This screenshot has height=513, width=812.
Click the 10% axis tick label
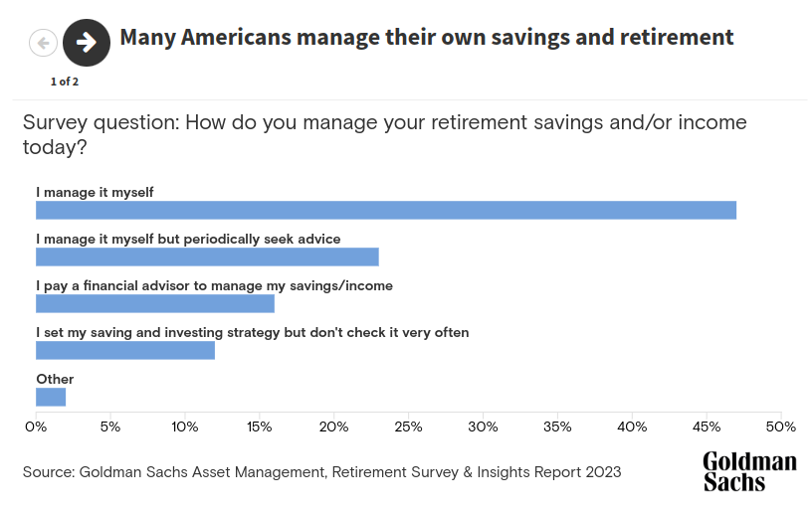click(x=185, y=427)
